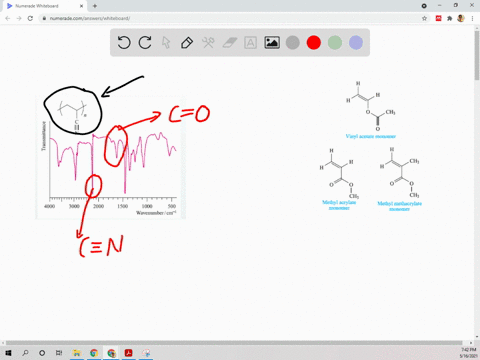
Task: Choose the green pen color
Action: click(335, 43)
